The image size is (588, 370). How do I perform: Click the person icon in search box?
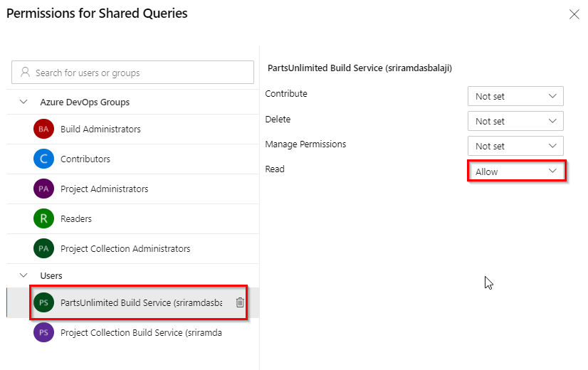pyautogui.click(x=25, y=72)
